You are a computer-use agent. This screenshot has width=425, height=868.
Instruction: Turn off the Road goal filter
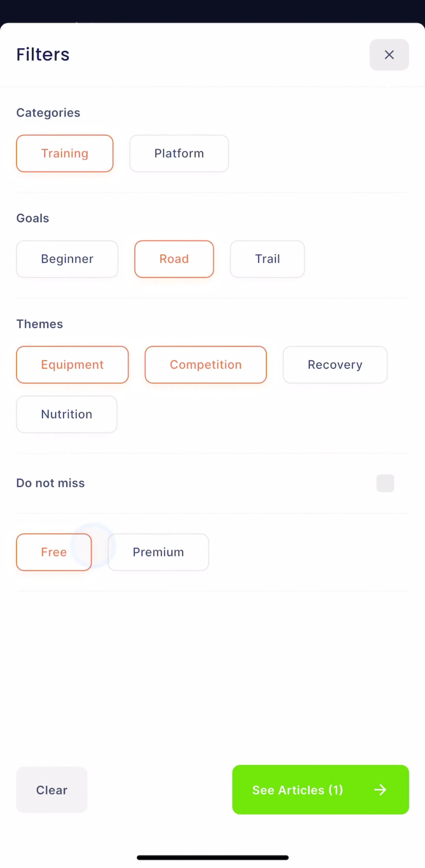174,259
